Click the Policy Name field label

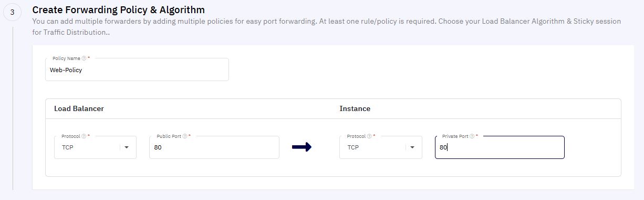coord(66,58)
